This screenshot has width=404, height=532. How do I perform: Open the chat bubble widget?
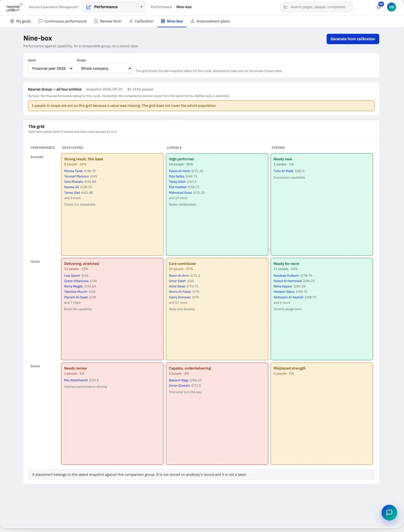click(389, 513)
